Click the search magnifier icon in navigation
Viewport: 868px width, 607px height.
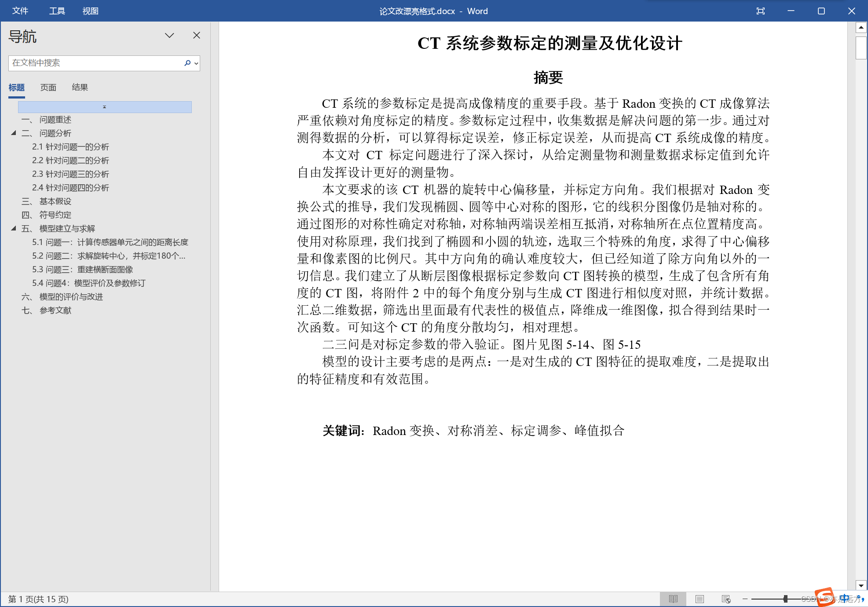pyautogui.click(x=187, y=63)
